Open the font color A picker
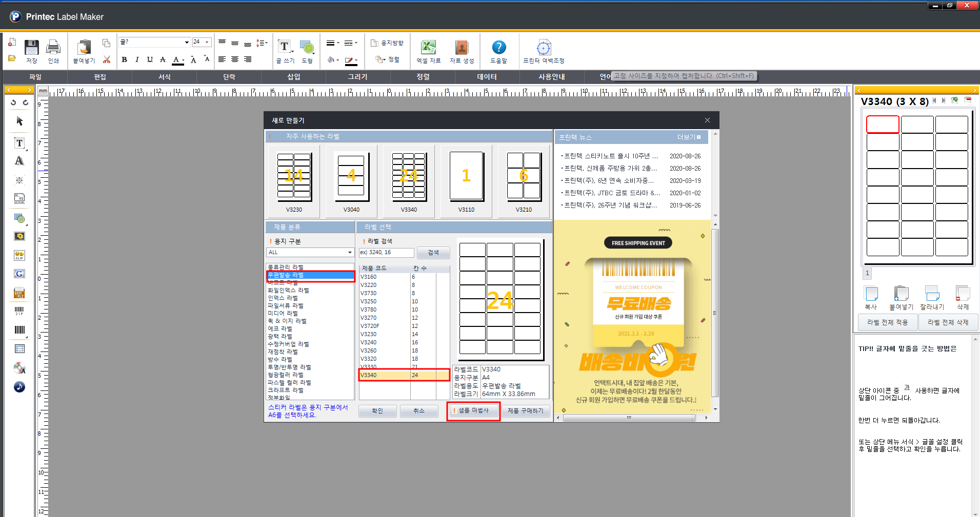980x517 pixels. (178, 60)
